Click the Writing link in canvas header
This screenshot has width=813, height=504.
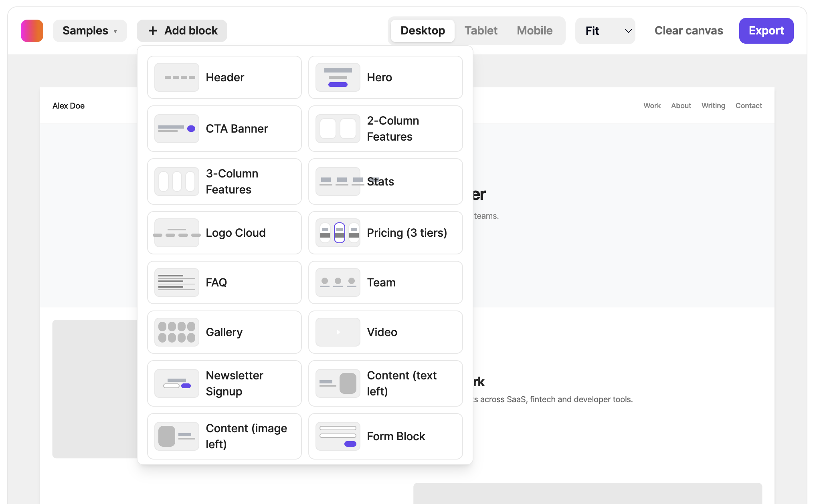(x=713, y=106)
